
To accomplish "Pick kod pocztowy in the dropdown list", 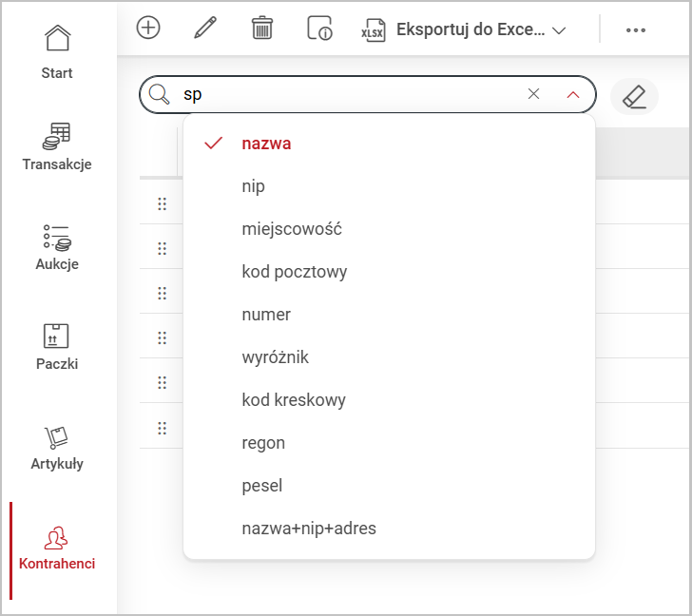I will [294, 272].
